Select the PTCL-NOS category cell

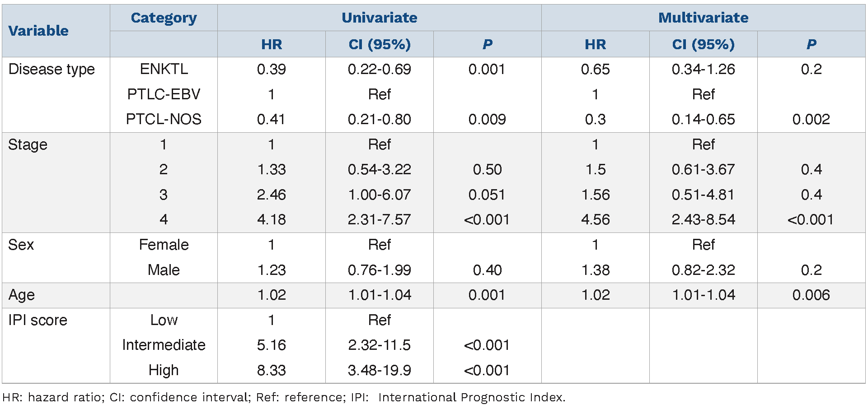tap(164, 119)
